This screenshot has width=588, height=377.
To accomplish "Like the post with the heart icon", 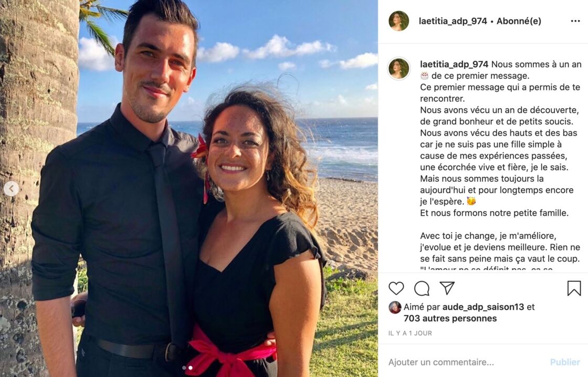I will (396, 288).
